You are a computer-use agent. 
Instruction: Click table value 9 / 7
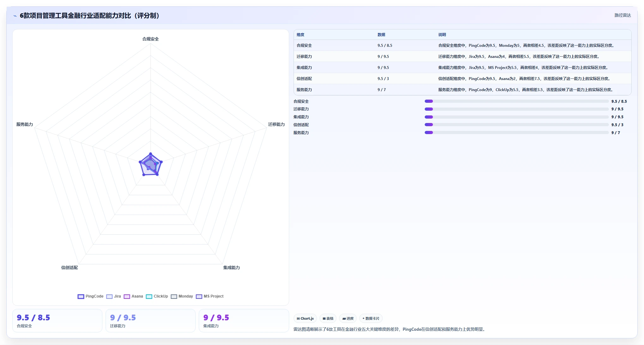tap(381, 90)
